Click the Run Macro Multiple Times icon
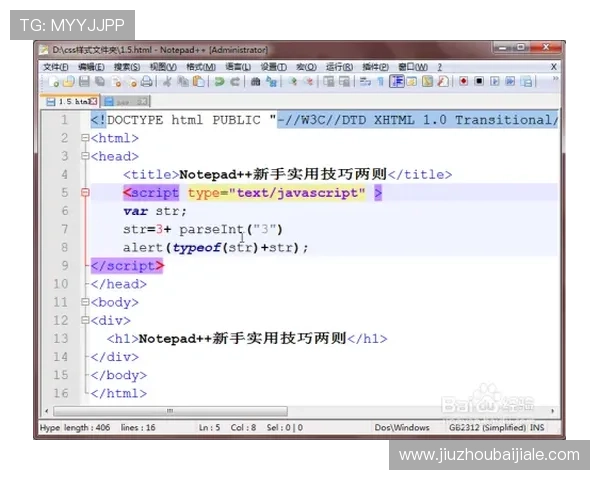 coord(510,82)
